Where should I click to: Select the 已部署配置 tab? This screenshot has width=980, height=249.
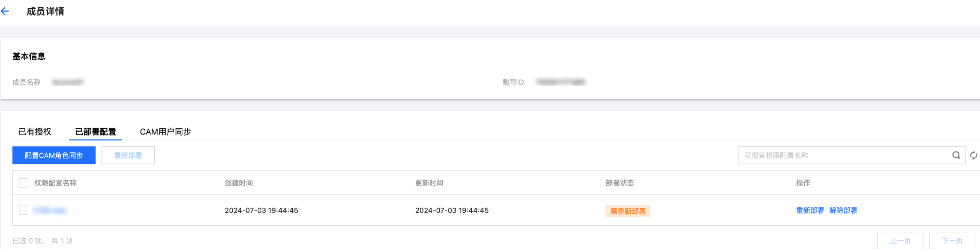tap(96, 132)
